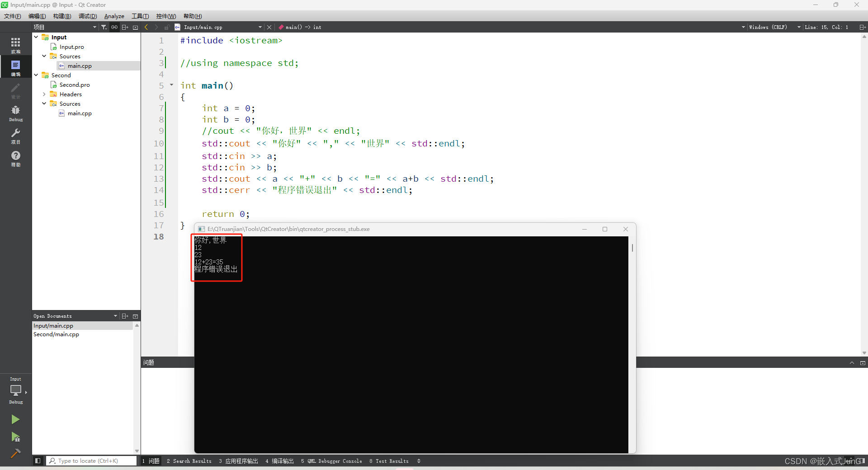Image resolution: width=868 pixels, height=470 pixels.
Task: Toggle the right sidebar at bottom right
Action: point(863,461)
